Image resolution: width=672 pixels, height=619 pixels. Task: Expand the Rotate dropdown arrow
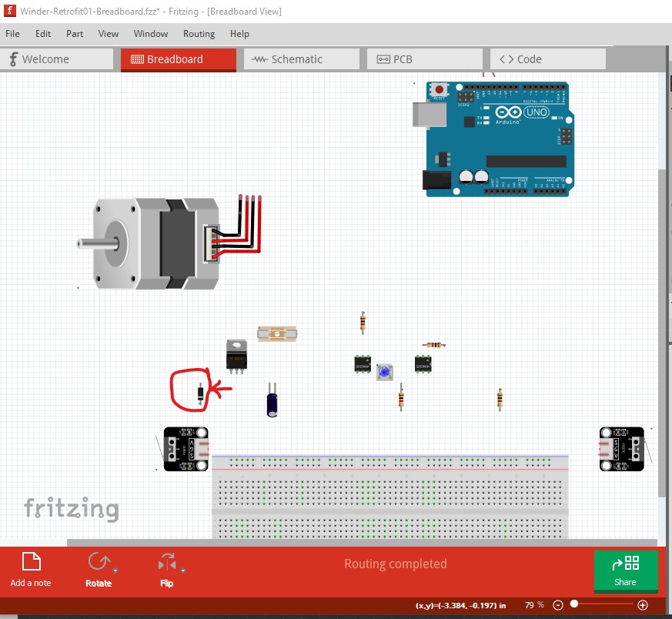[x=115, y=570]
